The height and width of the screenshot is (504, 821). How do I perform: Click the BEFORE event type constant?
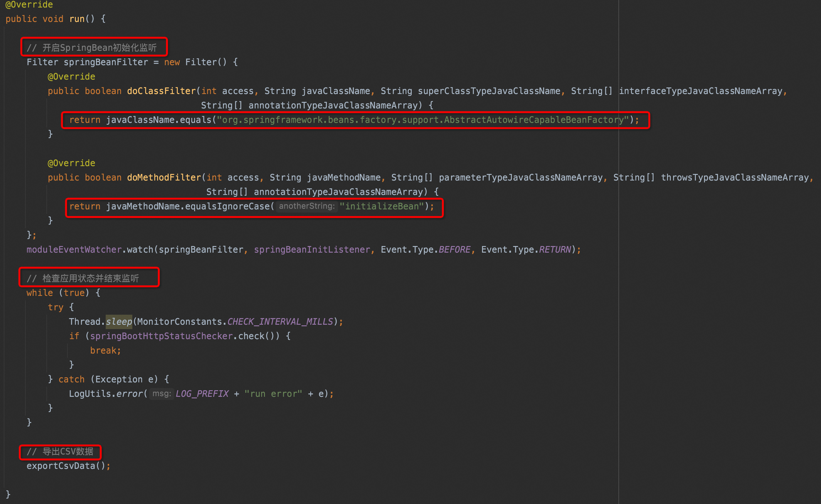pyautogui.click(x=454, y=250)
